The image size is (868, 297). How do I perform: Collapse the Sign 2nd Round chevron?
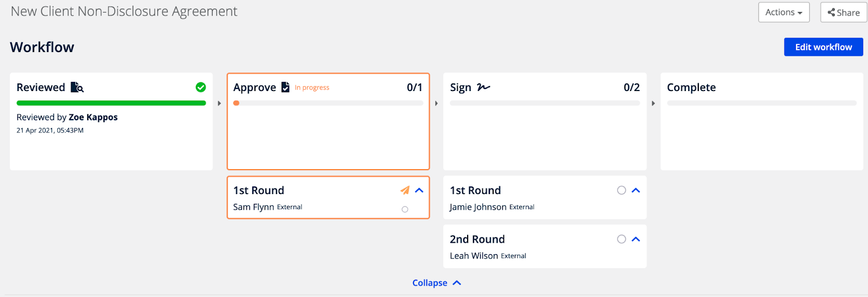(636, 239)
